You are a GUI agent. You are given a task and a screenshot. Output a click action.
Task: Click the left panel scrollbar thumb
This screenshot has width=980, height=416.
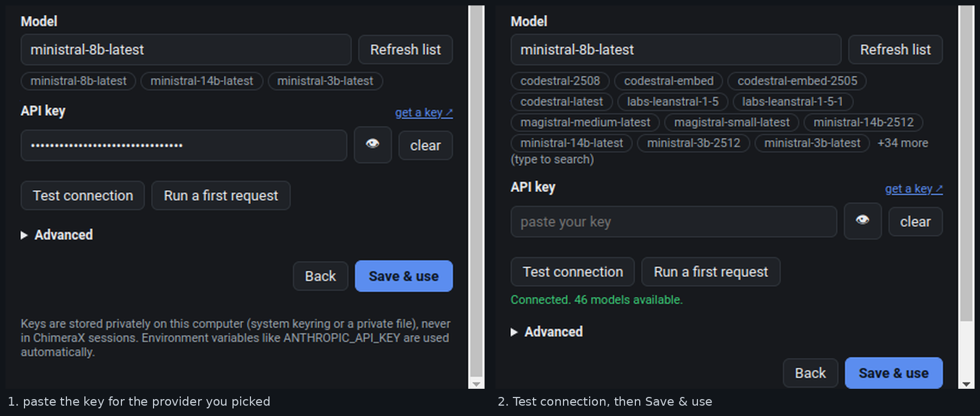pyautogui.click(x=476, y=191)
